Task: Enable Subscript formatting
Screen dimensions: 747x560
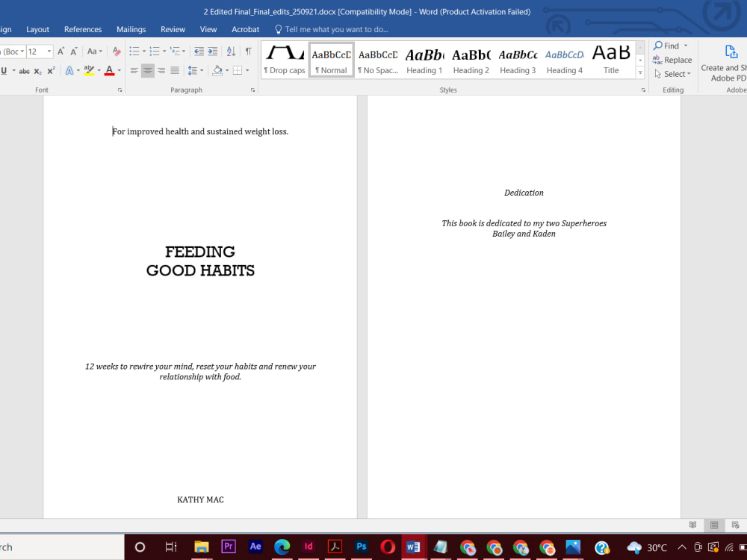Action: [37, 71]
